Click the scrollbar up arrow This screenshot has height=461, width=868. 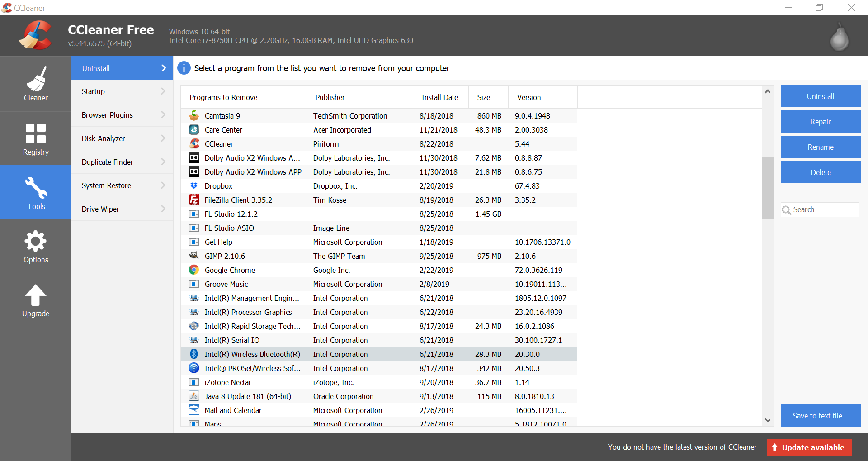click(x=768, y=91)
